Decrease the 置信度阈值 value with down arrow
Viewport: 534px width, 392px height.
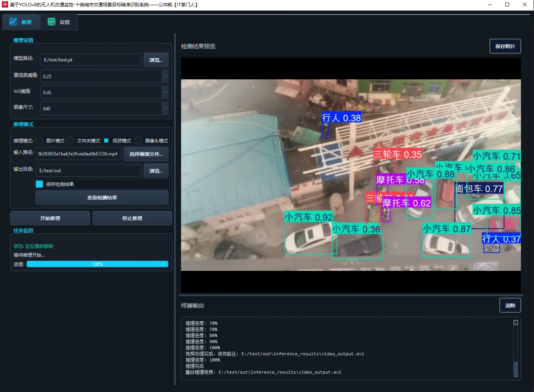(x=165, y=80)
